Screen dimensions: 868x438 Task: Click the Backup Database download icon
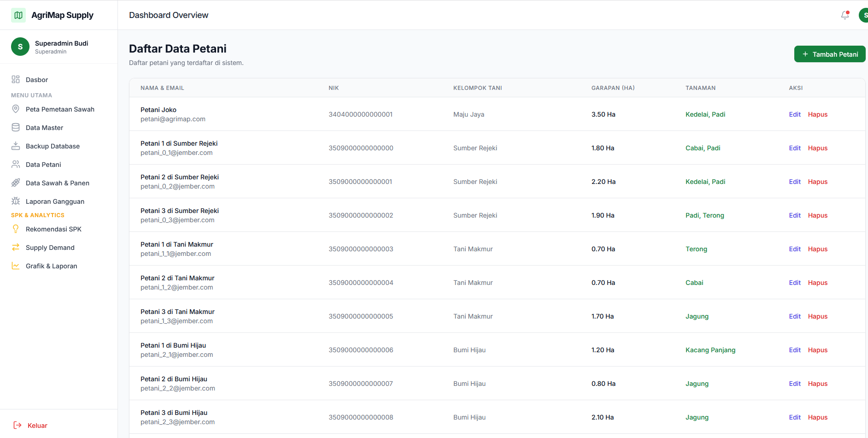[16, 146]
